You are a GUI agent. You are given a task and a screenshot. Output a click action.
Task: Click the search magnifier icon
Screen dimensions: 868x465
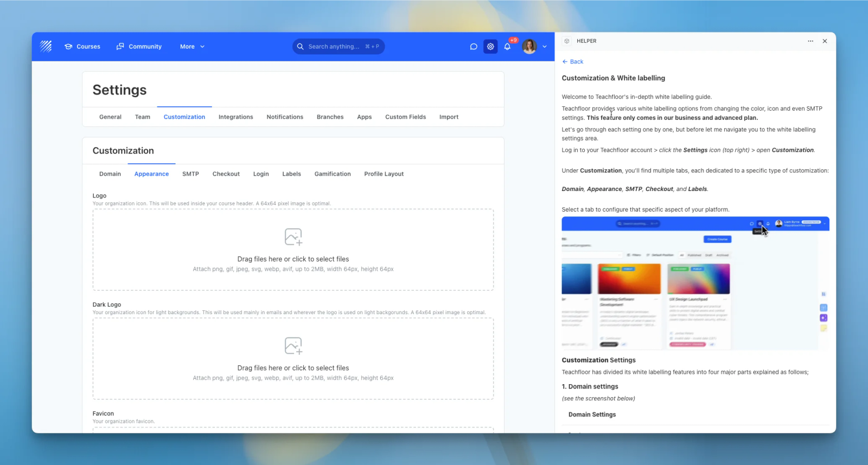coord(301,47)
